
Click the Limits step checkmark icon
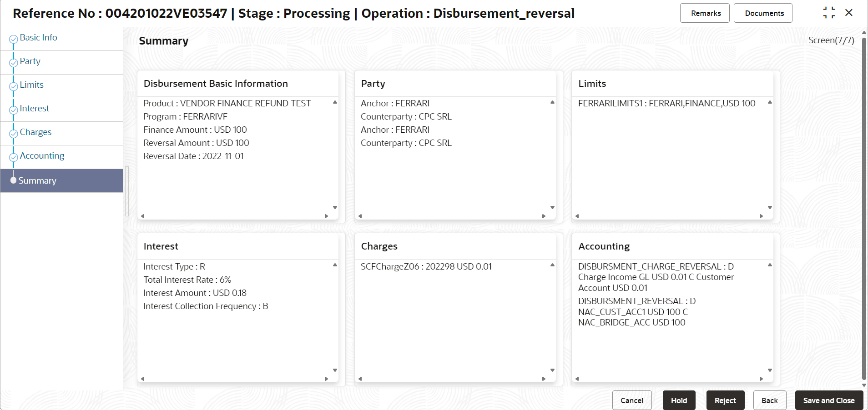point(14,86)
